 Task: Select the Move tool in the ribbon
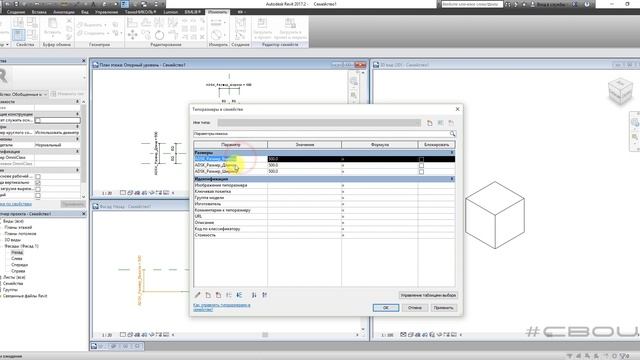[132, 35]
